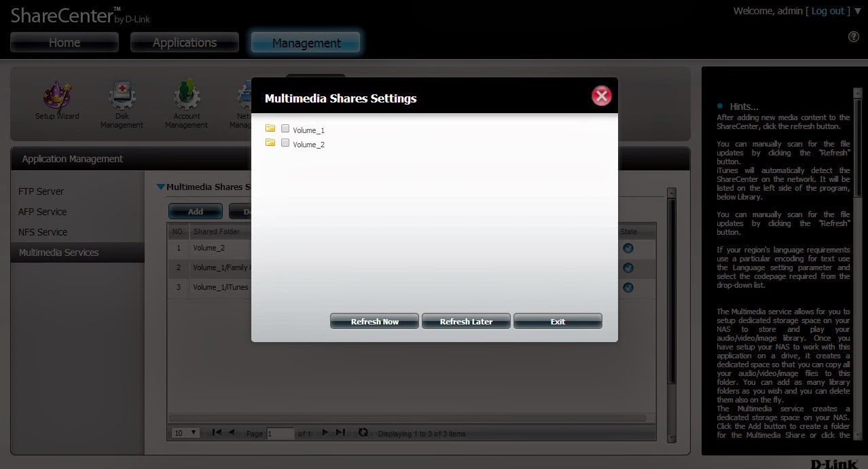Tick the Volume_1 checkbox
The image size is (868, 469).
[x=285, y=129]
